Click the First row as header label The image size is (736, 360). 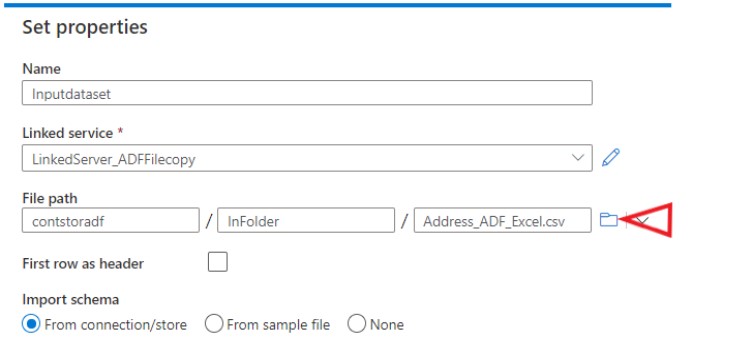pyautogui.click(x=83, y=264)
